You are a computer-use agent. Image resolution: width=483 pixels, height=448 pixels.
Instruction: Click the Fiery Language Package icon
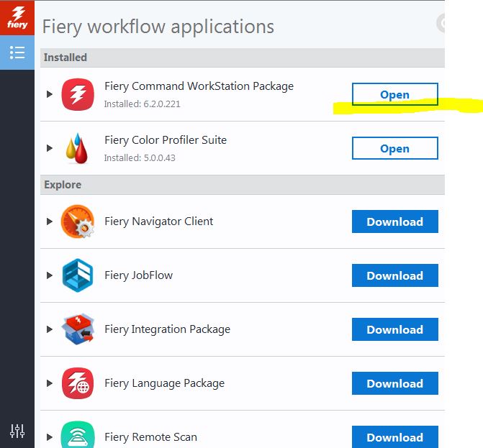78,383
